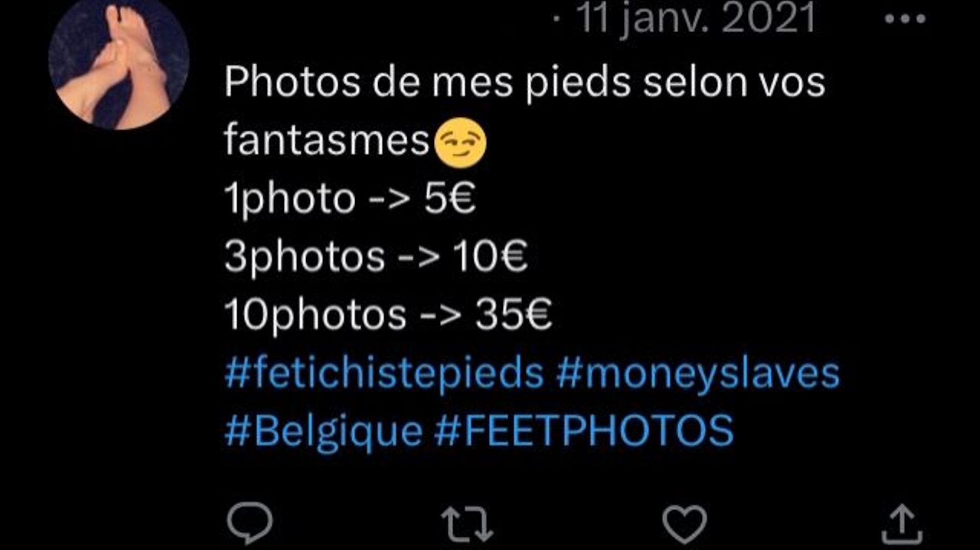
Task: Open the share upload arrow icon
Action: point(902,524)
